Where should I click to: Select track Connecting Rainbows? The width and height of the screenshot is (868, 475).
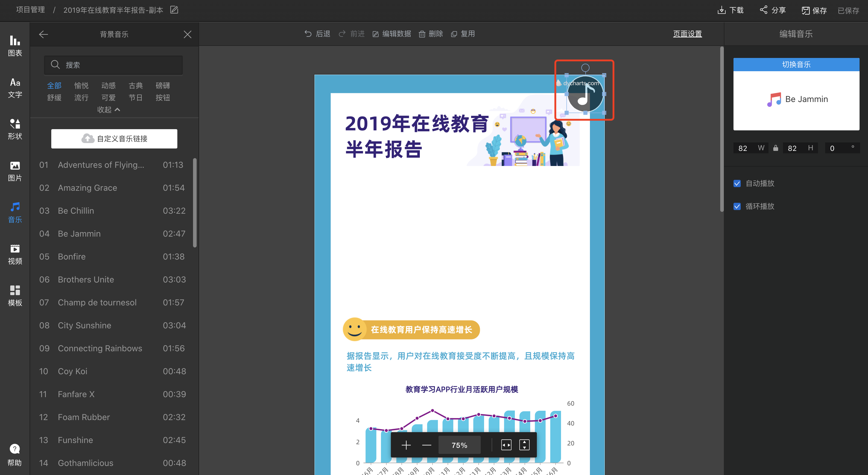pyautogui.click(x=112, y=348)
